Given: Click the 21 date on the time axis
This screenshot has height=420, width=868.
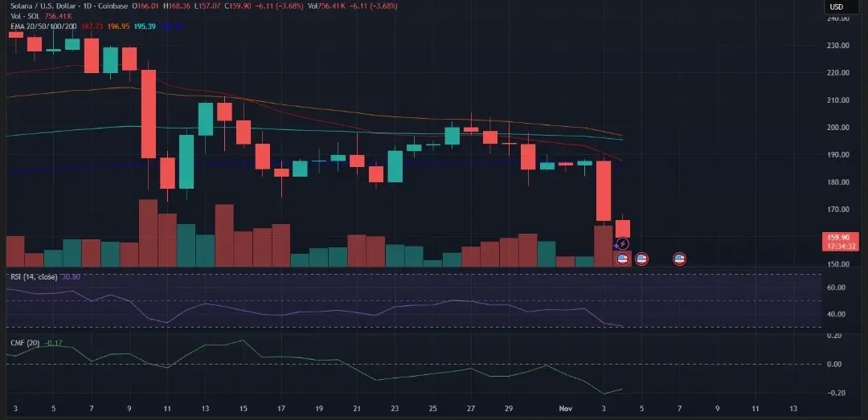Looking at the screenshot, I should tap(357, 409).
